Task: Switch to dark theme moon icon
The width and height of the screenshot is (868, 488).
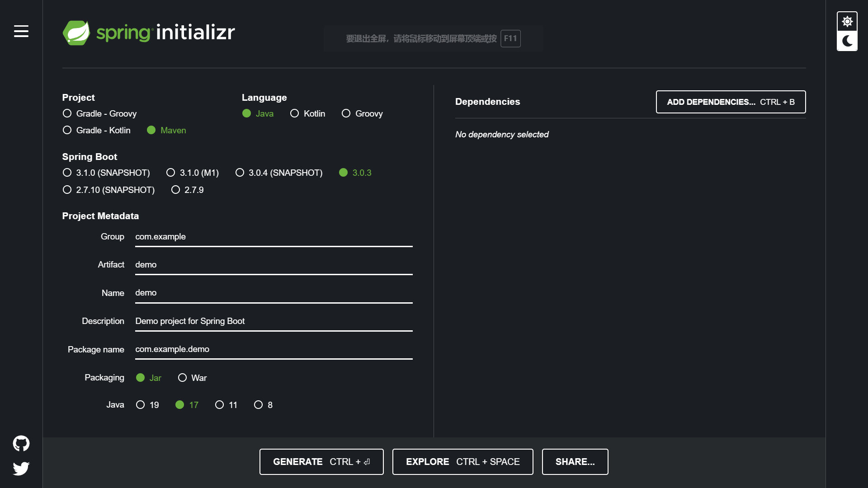Action: pos(847,41)
